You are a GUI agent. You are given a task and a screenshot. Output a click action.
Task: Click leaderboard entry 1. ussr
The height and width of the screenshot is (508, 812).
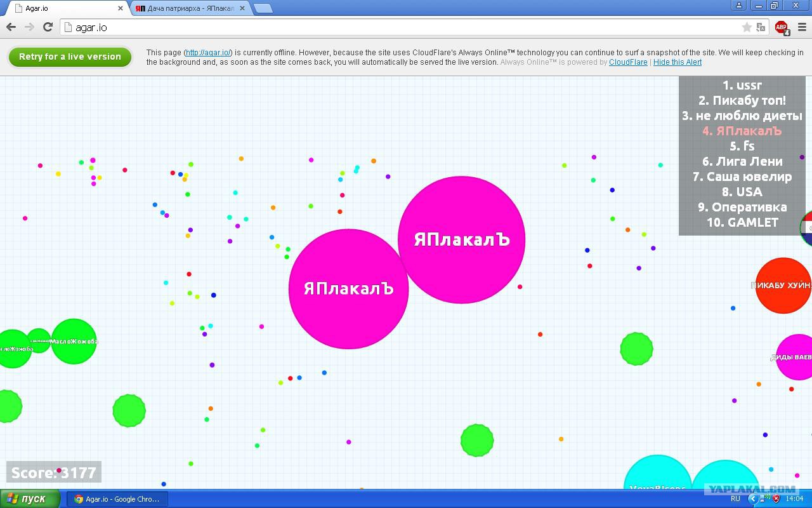742,85
